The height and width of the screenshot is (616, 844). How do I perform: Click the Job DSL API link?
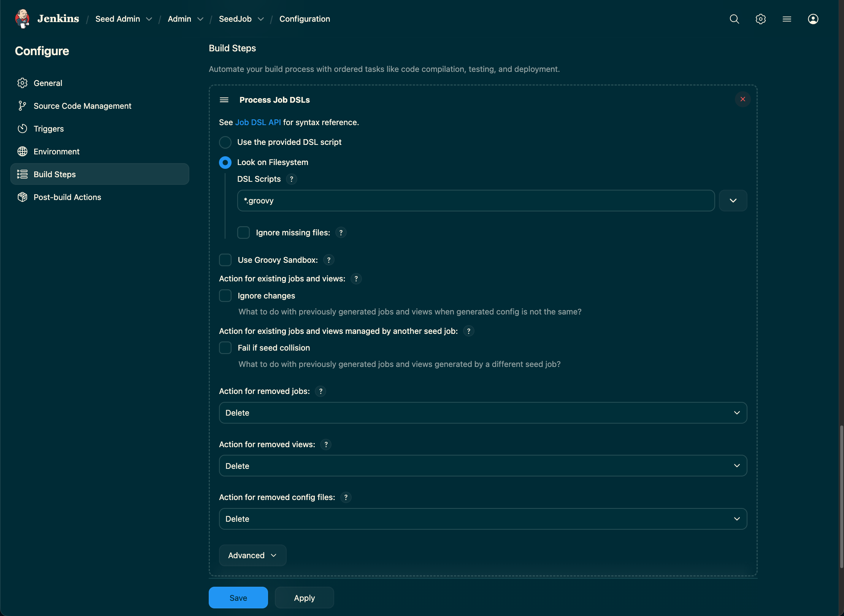[x=258, y=122]
